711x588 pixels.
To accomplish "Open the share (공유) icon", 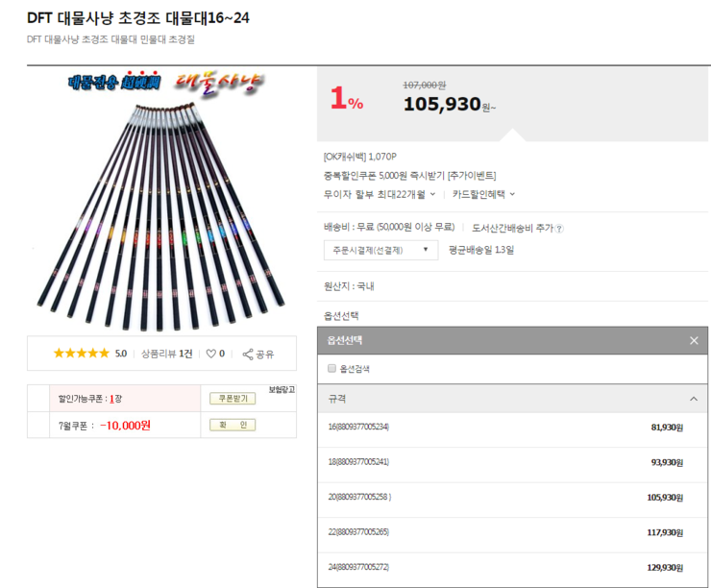I will [x=248, y=355].
